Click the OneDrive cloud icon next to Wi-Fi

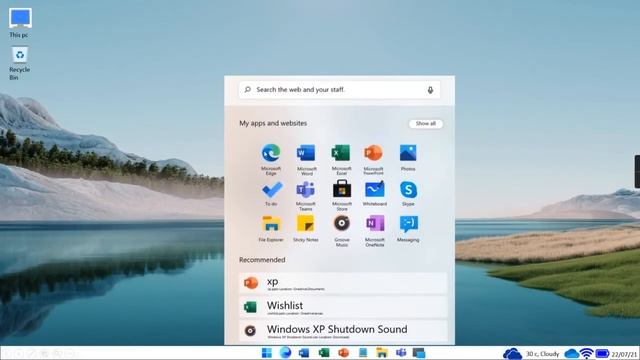pos(571,353)
